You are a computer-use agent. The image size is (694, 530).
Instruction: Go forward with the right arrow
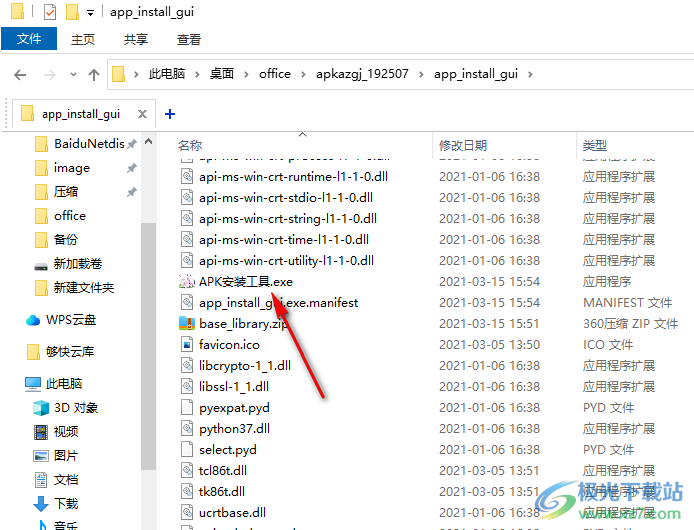click(50, 75)
